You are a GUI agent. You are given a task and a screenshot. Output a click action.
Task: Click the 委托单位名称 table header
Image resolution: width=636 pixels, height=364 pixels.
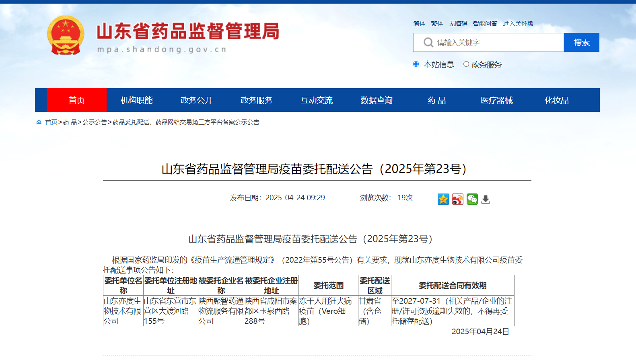coord(123,286)
